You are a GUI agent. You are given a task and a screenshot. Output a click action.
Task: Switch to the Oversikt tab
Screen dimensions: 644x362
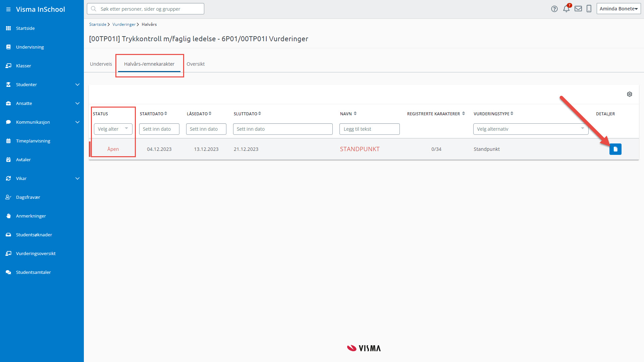pos(196,64)
